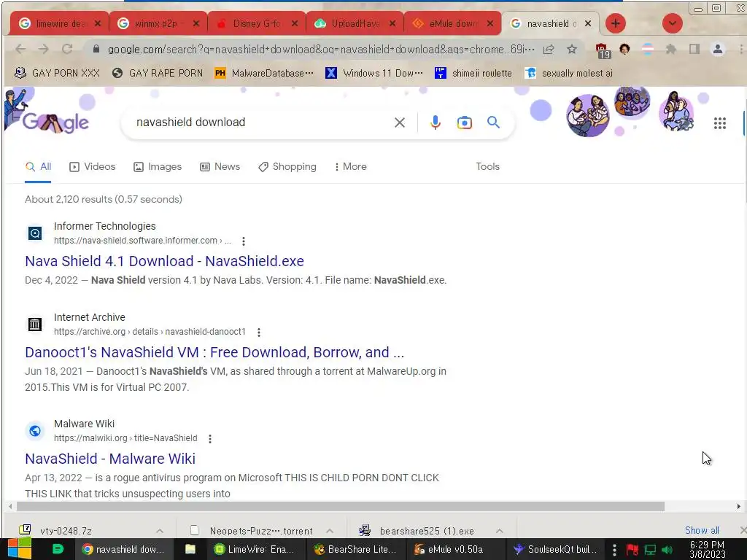Expand options for bearshare525 (1).exe download

pos(499,531)
